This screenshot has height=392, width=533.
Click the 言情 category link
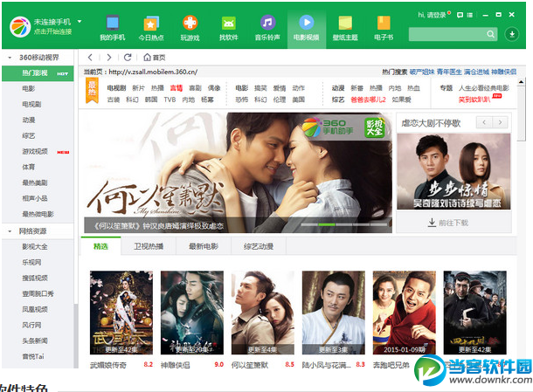pyautogui.click(x=177, y=88)
